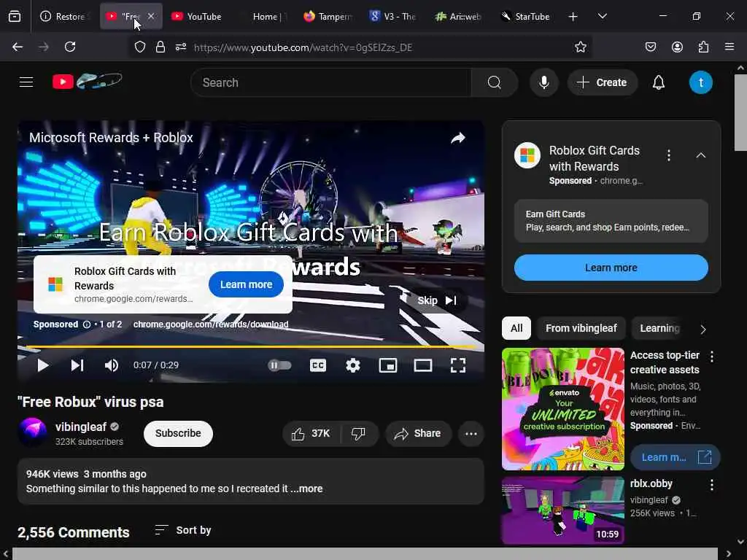
Task: Select the All filter chip
Action: (516, 328)
